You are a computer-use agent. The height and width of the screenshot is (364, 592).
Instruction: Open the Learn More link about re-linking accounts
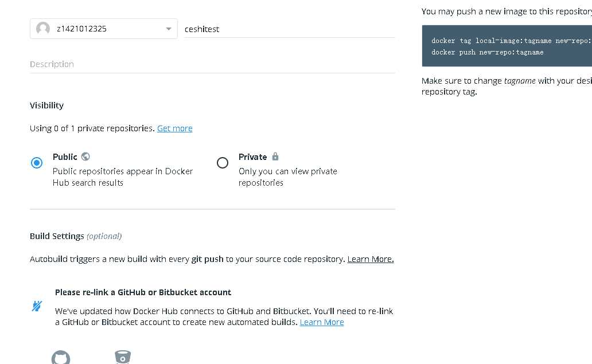click(x=322, y=322)
